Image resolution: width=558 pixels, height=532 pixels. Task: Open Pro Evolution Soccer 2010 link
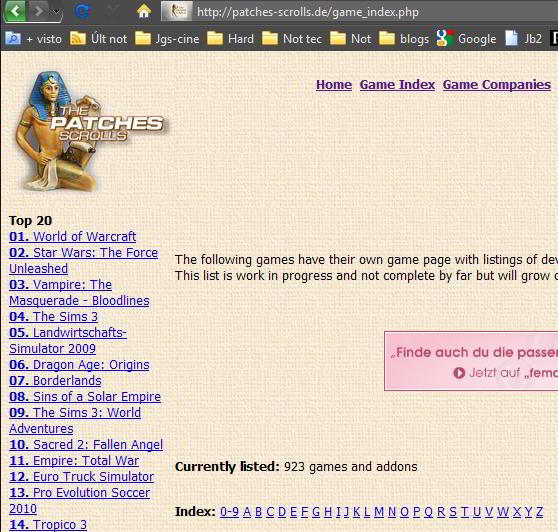[x=79, y=500]
